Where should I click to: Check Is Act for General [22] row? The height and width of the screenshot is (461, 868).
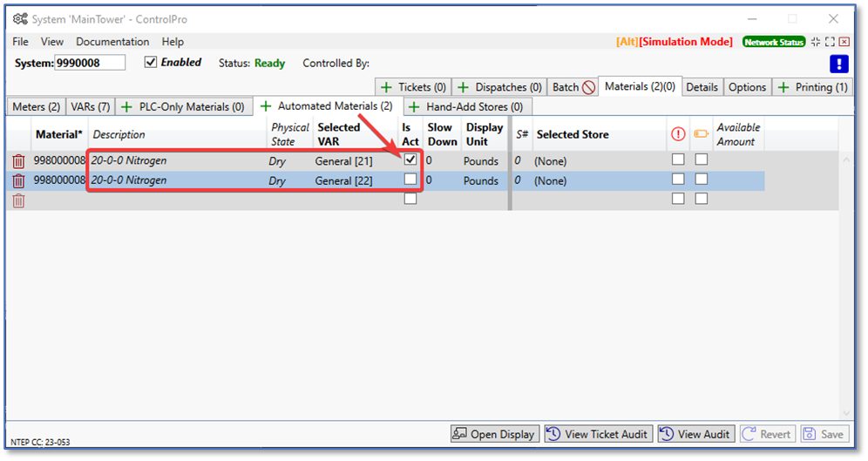[x=410, y=180]
